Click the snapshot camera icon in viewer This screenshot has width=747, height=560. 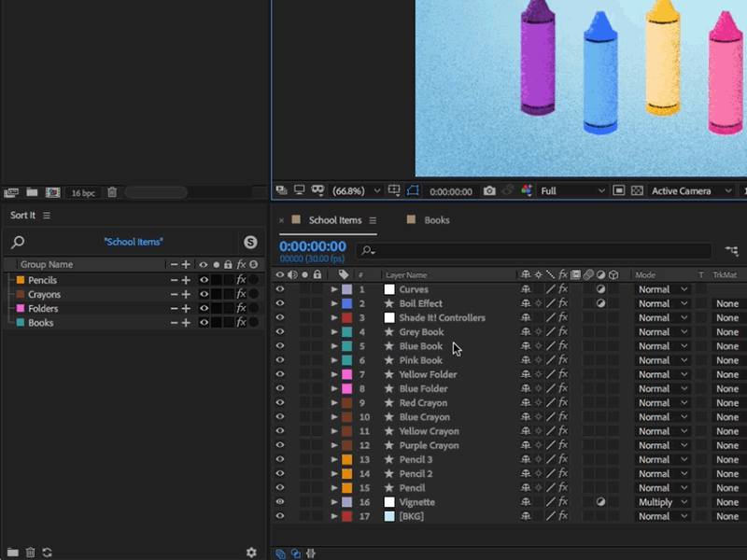point(489,190)
